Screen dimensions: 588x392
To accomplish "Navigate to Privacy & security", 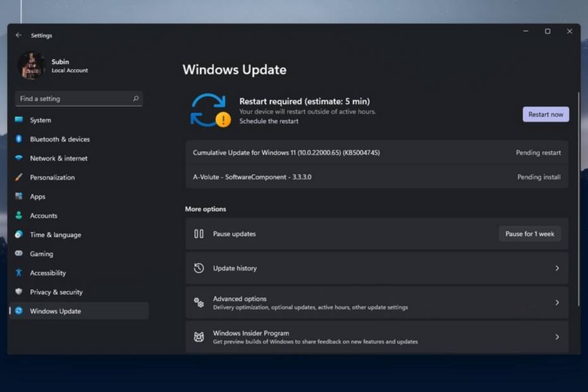I will (79, 292).
